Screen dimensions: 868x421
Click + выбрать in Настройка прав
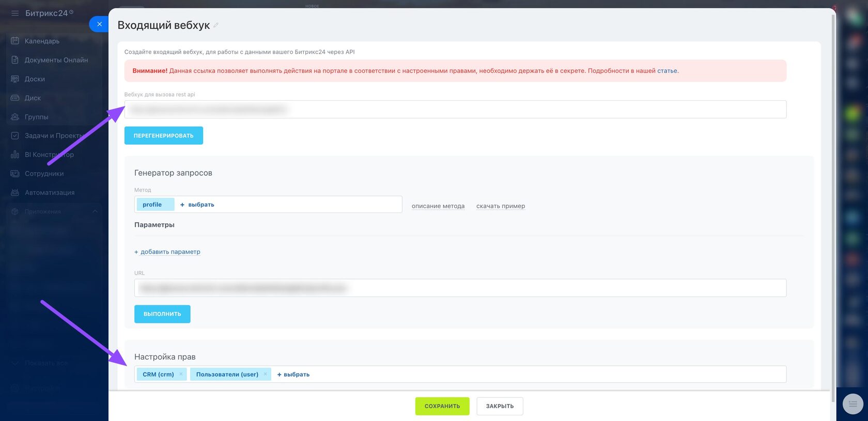[293, 375]
